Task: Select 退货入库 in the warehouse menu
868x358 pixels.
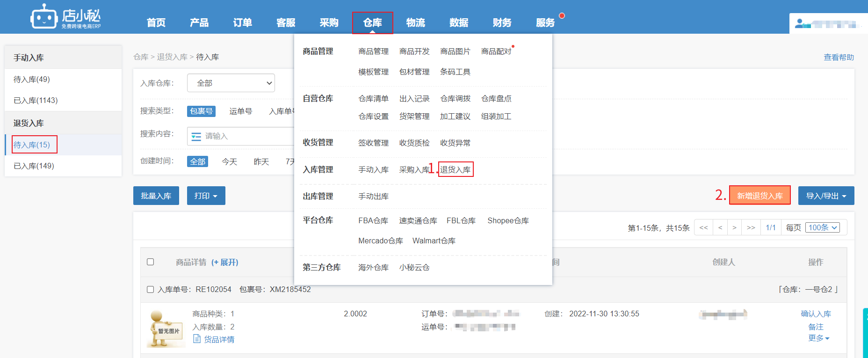Action: 455,169
